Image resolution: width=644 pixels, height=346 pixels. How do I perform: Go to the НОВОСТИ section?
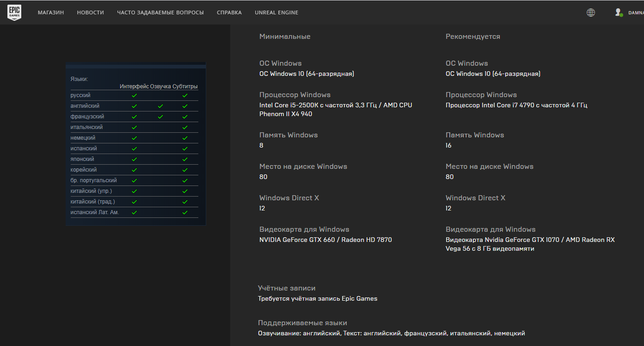(91, 12)
